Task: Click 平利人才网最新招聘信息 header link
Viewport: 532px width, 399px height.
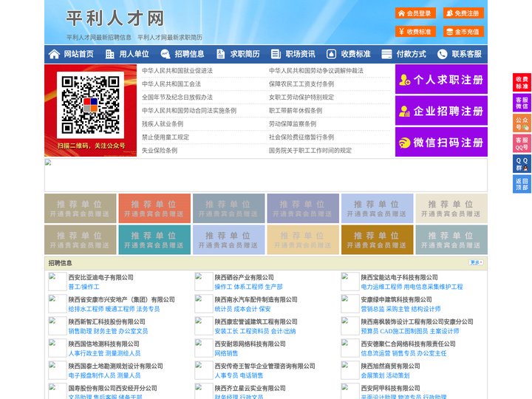Action: (99, 38)
